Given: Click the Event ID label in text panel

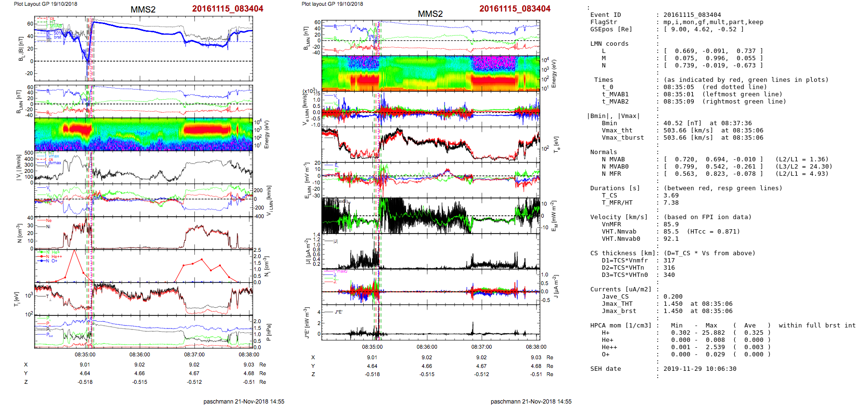Looking at the screenshot, I should [605, 15].
